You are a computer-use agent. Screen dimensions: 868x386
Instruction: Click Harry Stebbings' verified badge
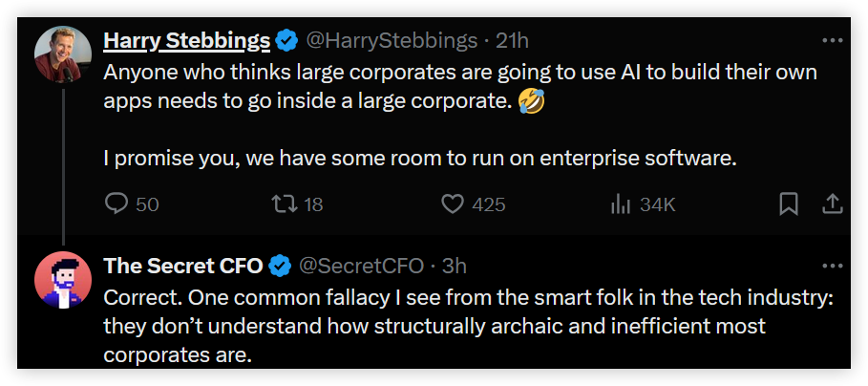(286, 40)
